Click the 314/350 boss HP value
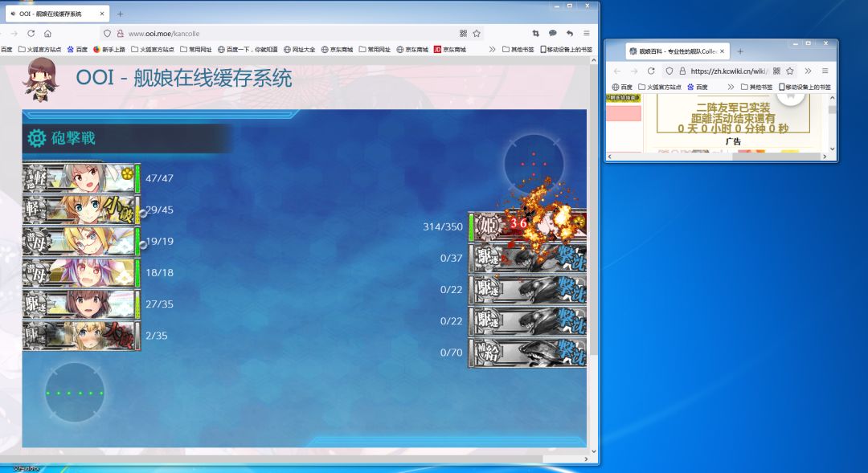 coord(442,226)
